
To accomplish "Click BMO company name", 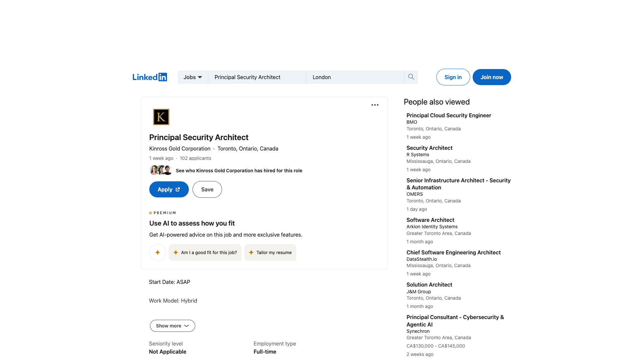I will 412,122.
